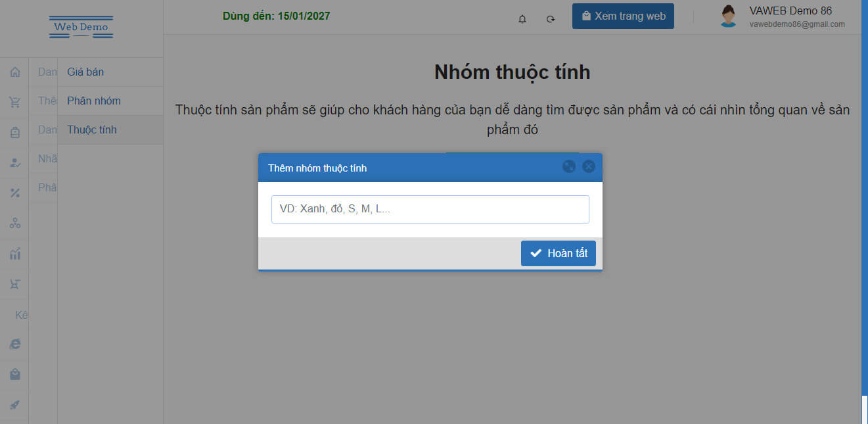
Task: Click the percent promotions sidebar icon
Action: (x=14, y=193)
